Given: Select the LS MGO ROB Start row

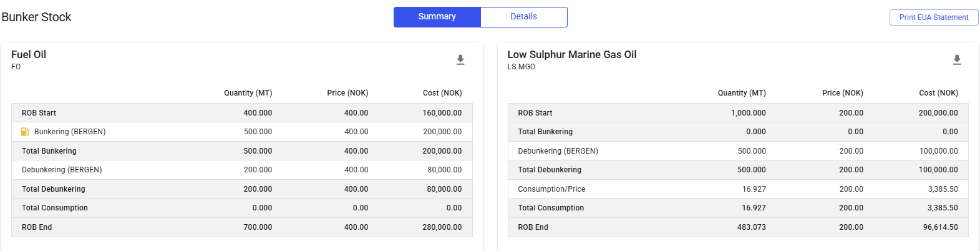Looking at the screenshot, I should [535, 113].
